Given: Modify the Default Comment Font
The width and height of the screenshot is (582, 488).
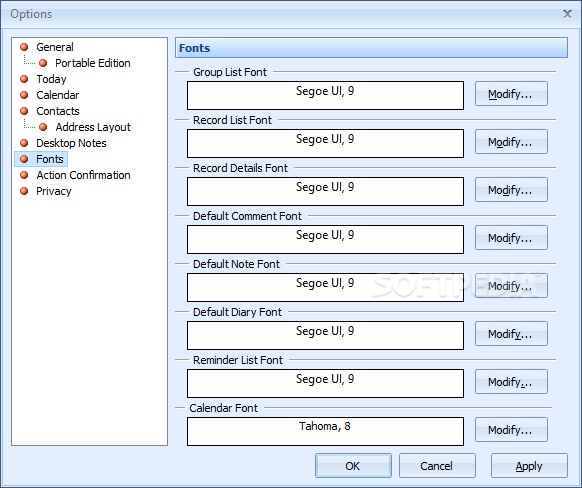Looking at the screenshot, I should (x=511, y=238).
